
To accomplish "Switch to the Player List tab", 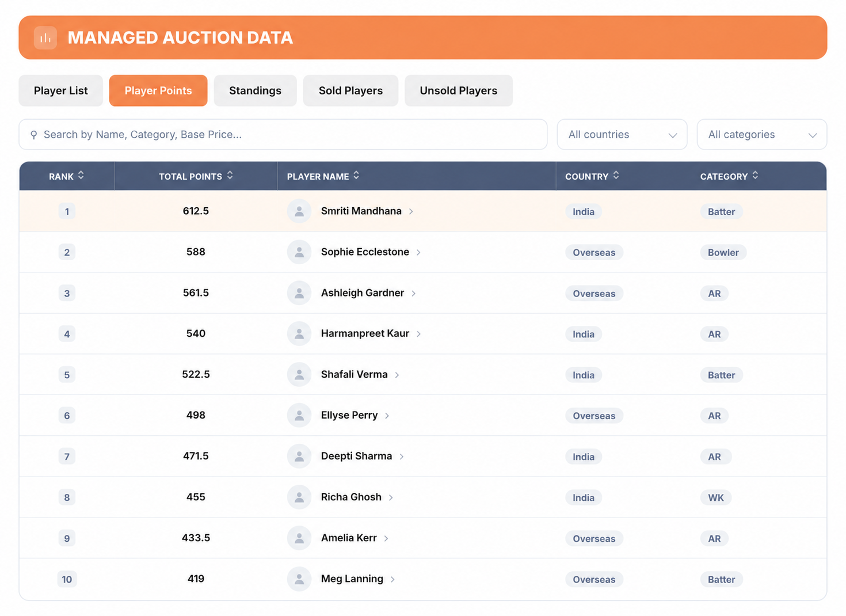I will [61, 90].
